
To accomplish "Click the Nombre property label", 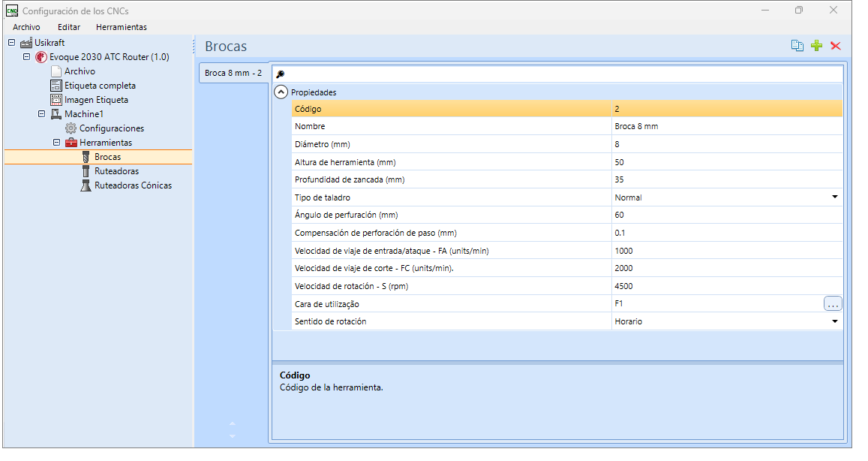I will pyautogui.click(x=310, y=126).
